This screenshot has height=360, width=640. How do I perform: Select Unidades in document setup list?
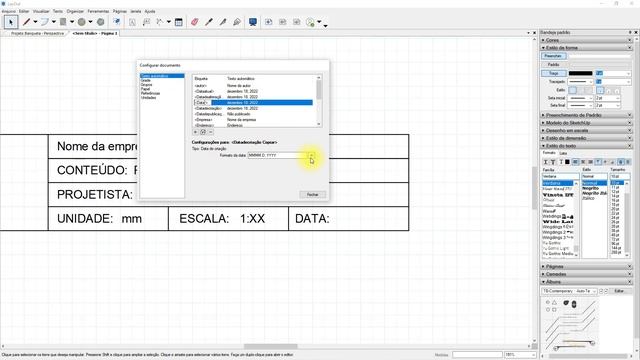coord(149,98)
